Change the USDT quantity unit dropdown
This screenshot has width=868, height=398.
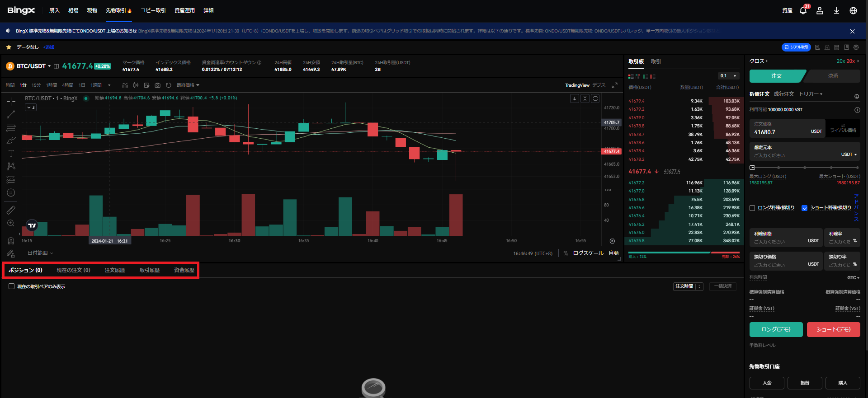[x=849, y=155]
